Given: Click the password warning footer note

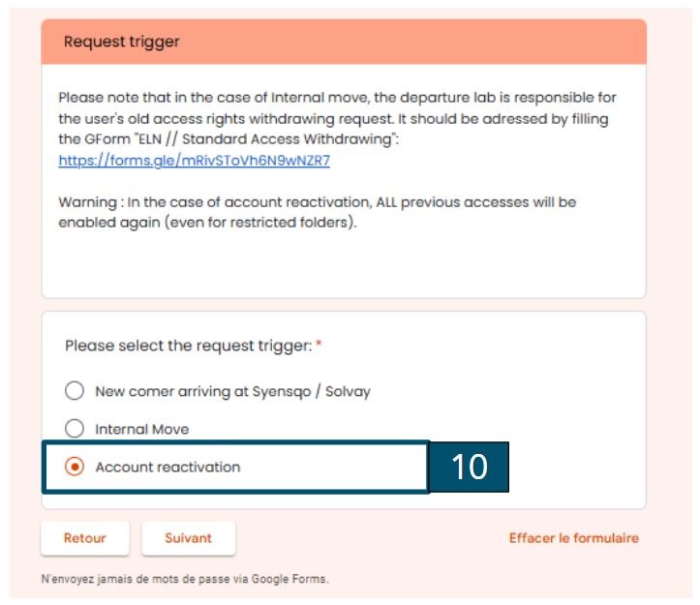Looking at the screenshot, I should click(x=185, y=579).
